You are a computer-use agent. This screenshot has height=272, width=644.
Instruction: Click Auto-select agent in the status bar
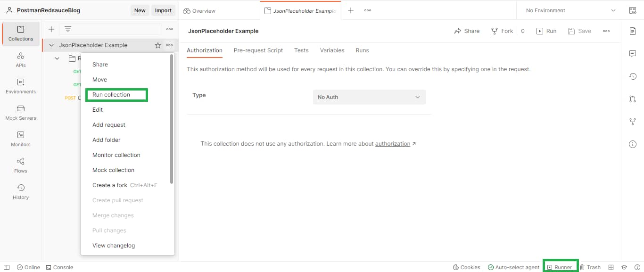(x=513, y=267)
